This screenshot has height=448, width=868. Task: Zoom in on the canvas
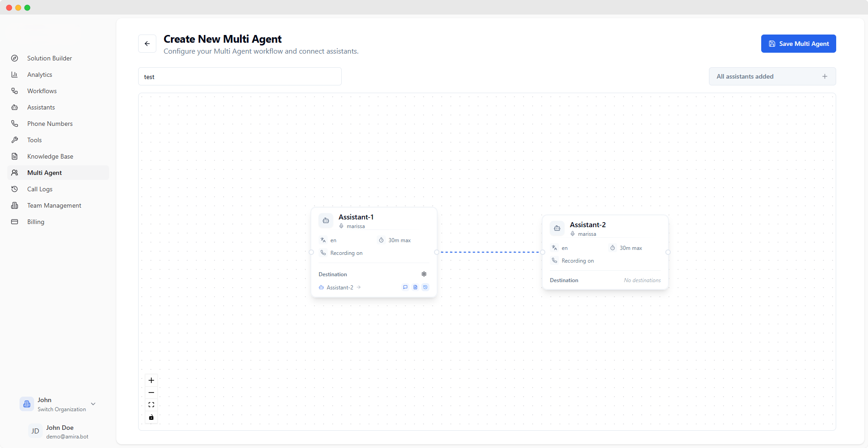[x=151, y=380]
